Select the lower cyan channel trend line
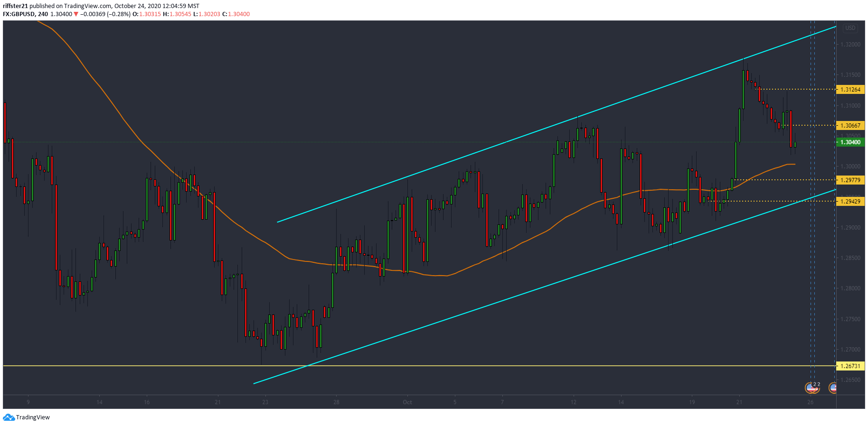The width and height of the screenshot is (868, 426). click(545, 287)
